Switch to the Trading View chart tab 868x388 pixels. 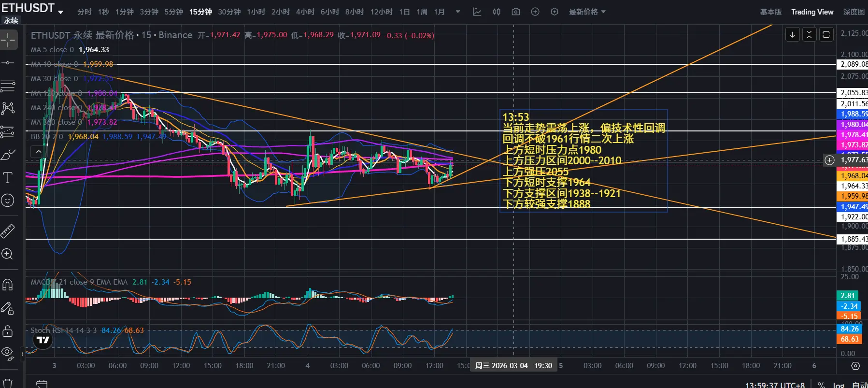tap(812, 12)
